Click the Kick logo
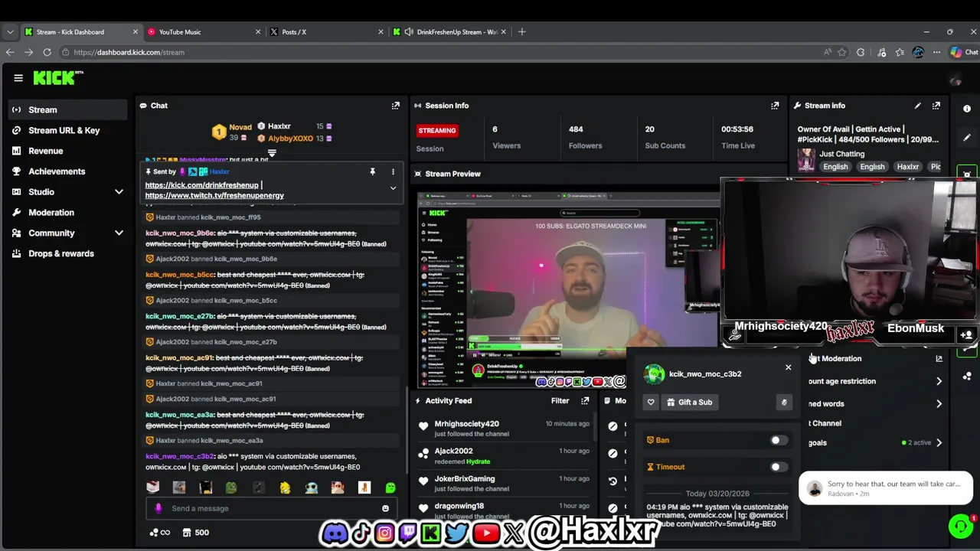Screen dimensions: 980x551 tap(57, 77)
